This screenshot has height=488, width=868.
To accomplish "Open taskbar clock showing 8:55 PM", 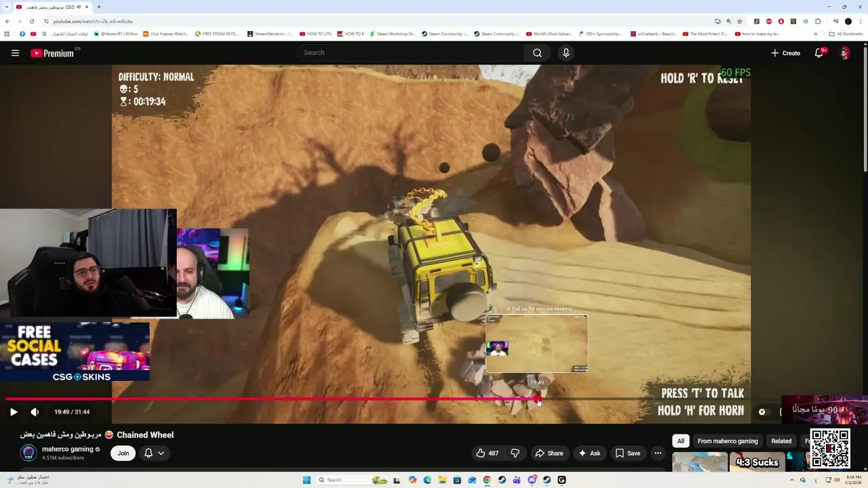I will [x=852, y=480].
